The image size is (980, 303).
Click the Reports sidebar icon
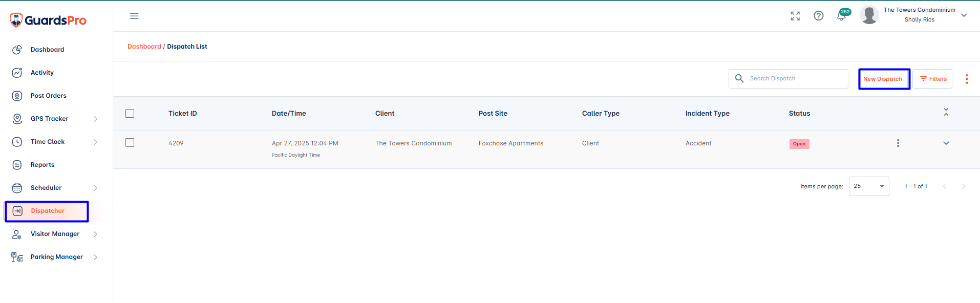click(17, 165)
